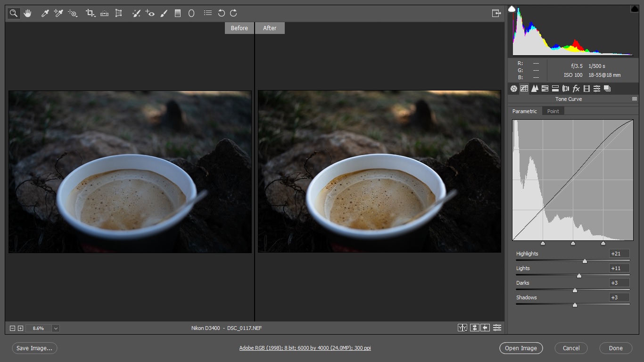Toggle current panel settings and defaults

(x=497, y=328)
